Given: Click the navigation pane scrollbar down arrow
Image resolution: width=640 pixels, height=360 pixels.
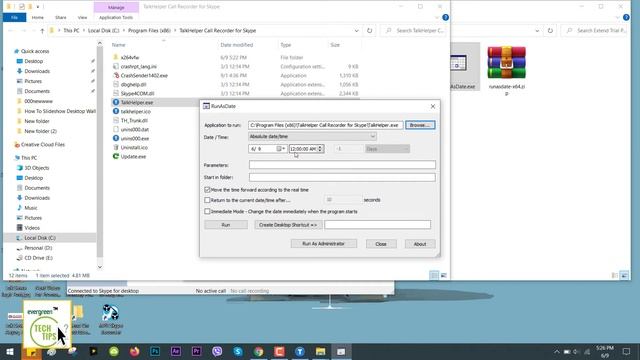Looking at the screenshot, I should (x=100, y=267).
